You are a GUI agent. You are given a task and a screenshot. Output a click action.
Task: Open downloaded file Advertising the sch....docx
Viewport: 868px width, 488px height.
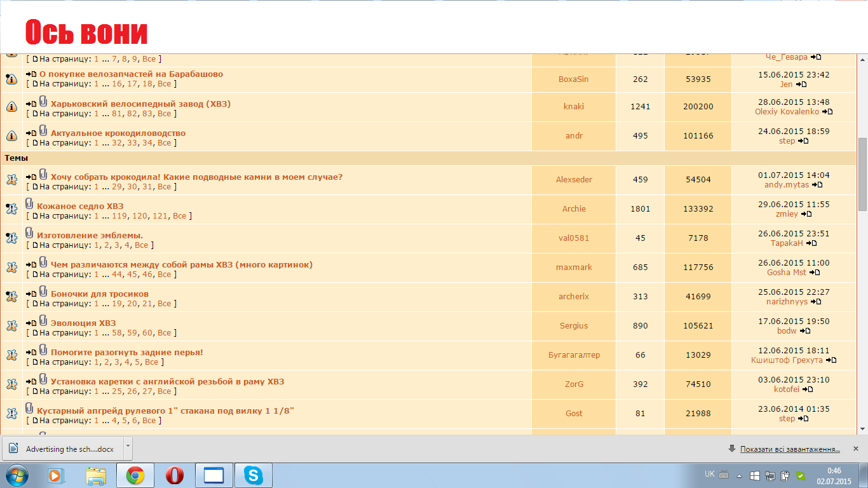[62, 449]
